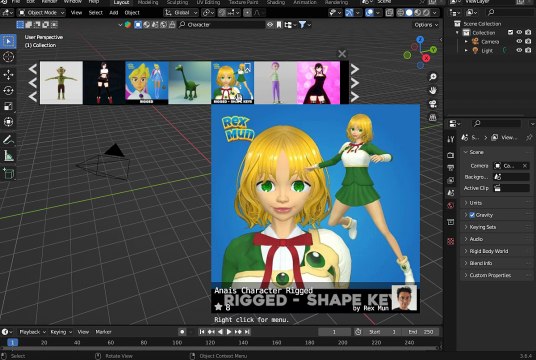Open the Keying menu in timeline
The height and width of the screenshot is (360, 536).
pyautogui.click(x=61, y=332)
